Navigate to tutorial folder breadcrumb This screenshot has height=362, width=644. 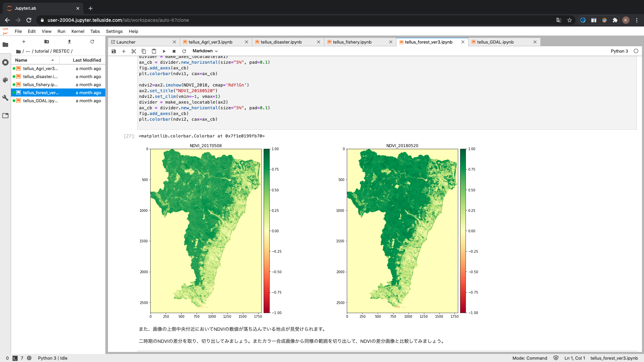click(42, 51)
